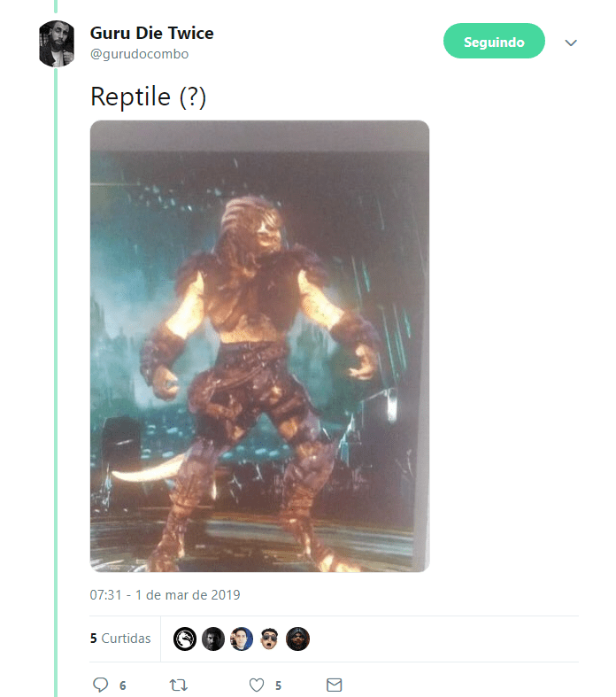View the 5 Curtidas likes list
The height and width of the screenshot is (697, 616).
(120, 639)
